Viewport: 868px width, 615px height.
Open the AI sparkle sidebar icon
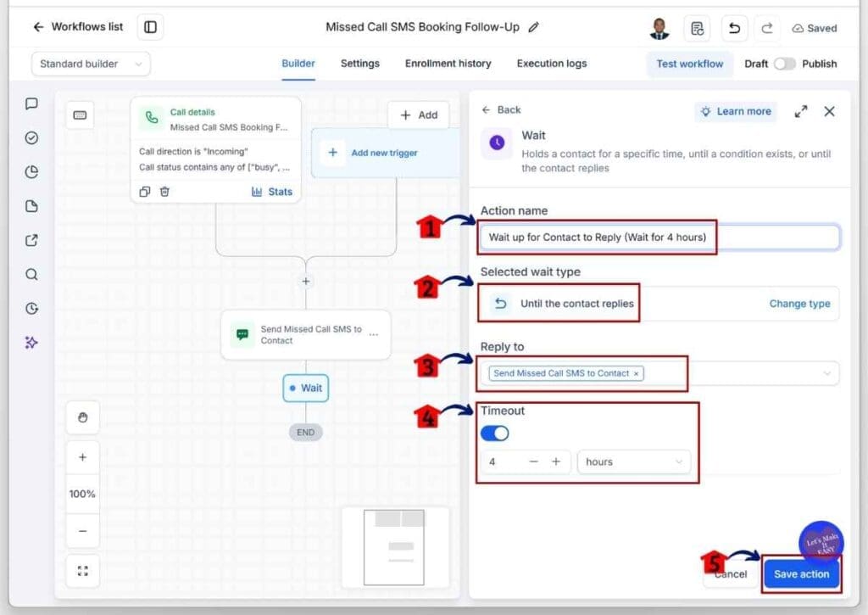(x=31, y=343)
